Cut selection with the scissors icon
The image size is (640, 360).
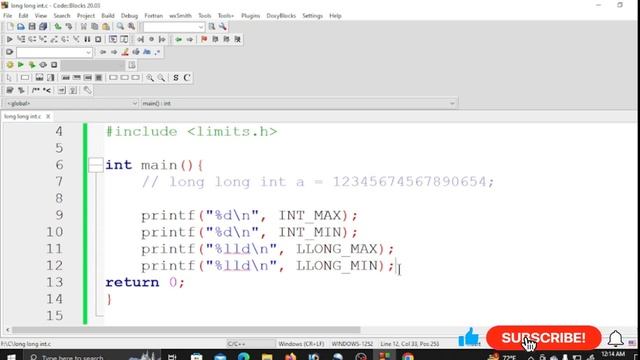coord(84,27)
